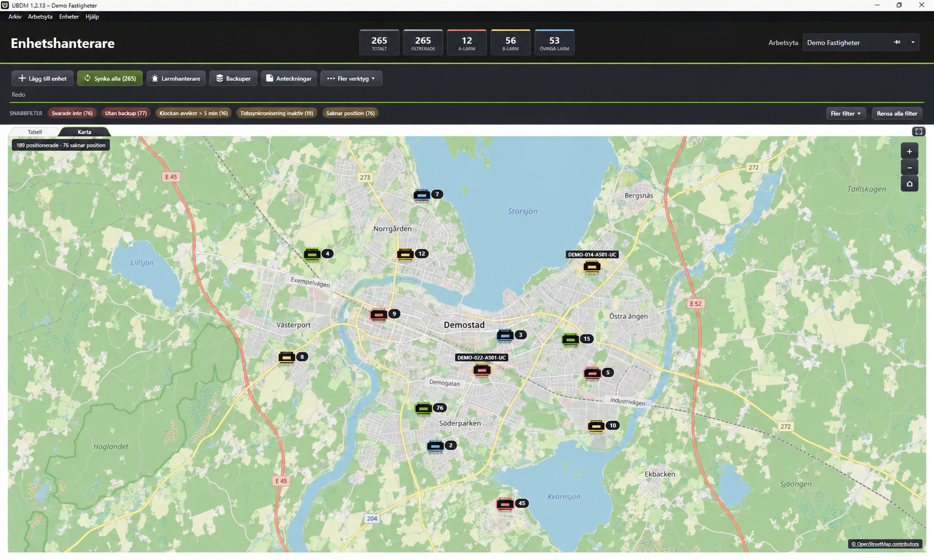Click Rensa alla filter button
Viewport: 934px width, 560px height.
pyautogui.click(x=897, y=114)
